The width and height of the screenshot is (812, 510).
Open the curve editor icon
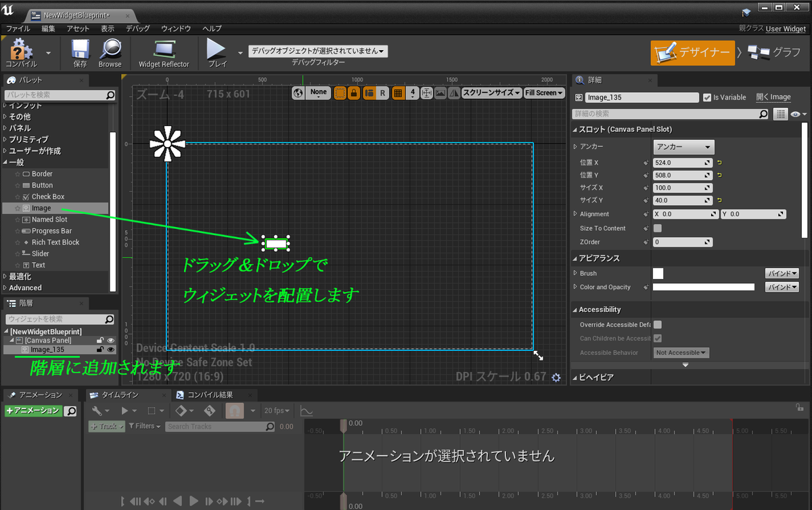point(307,410)
